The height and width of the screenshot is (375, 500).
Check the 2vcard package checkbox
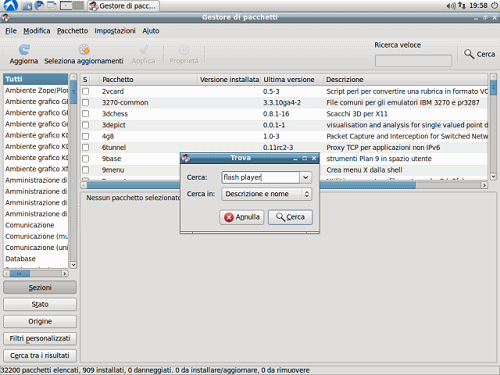point(86,91)
